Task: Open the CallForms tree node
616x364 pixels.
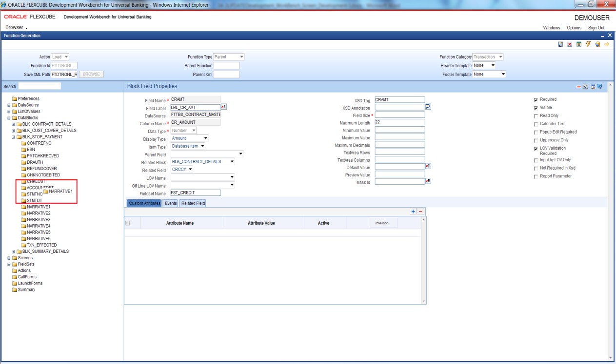Action: pos(24,277)
